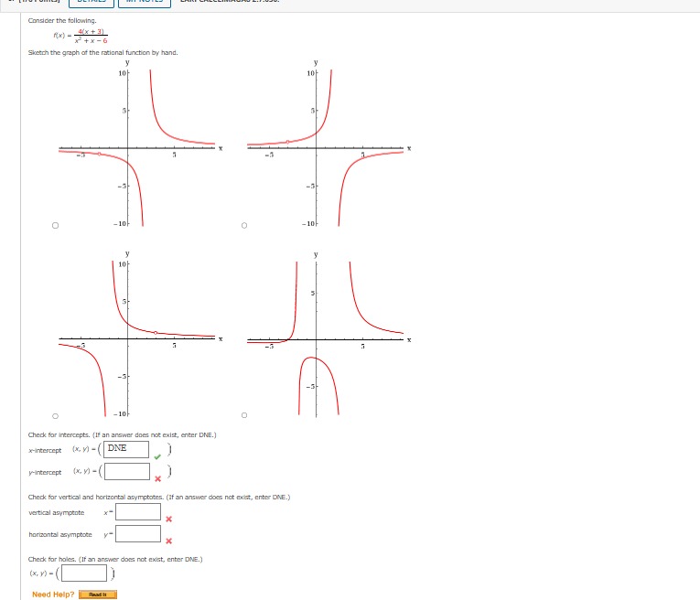Click the top-left graph thumbnail

pyautogui.click(x=141, y=144)
